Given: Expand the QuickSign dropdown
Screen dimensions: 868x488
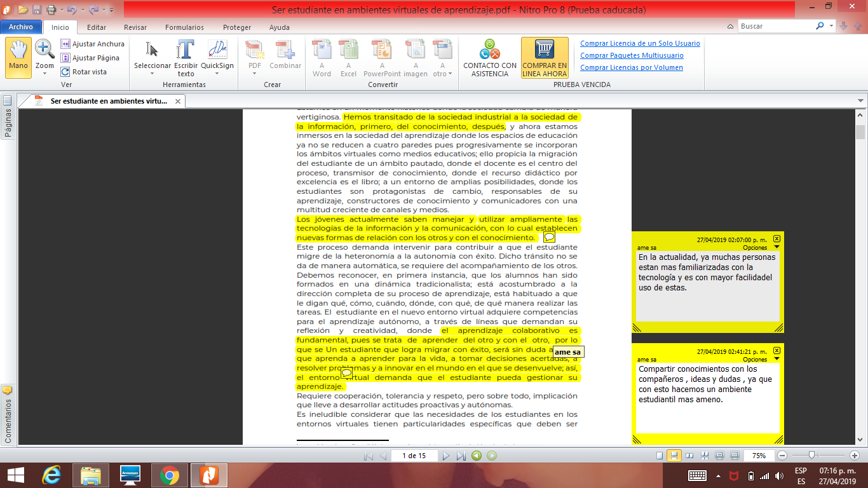Looking at the screenshot, I should [x=217, y=73].
